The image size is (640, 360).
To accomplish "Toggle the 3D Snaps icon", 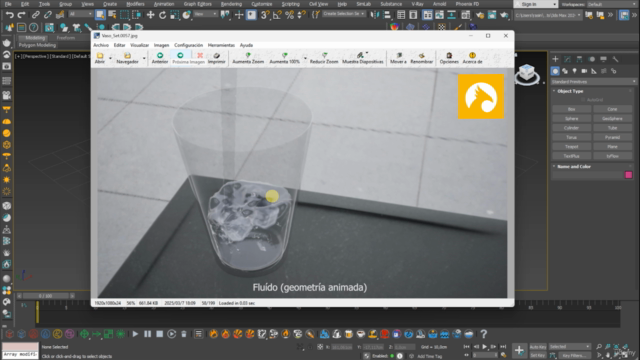I will click(x=265, y=15).
